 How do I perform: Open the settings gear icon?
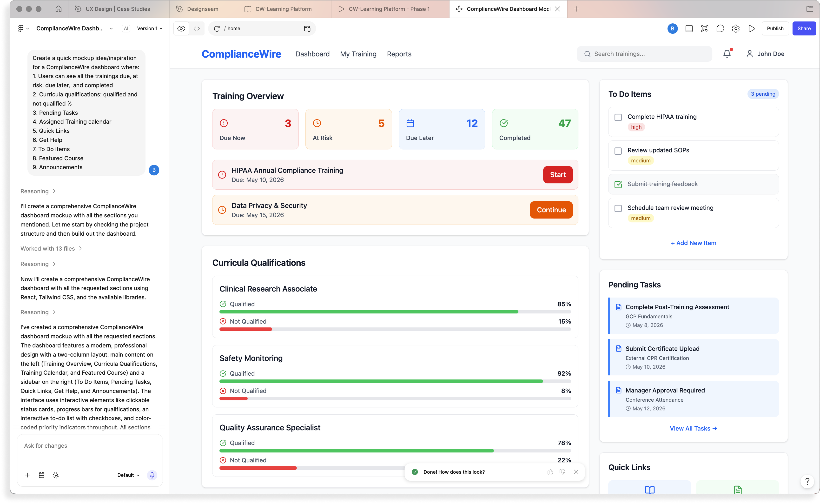tap(735, 28)
